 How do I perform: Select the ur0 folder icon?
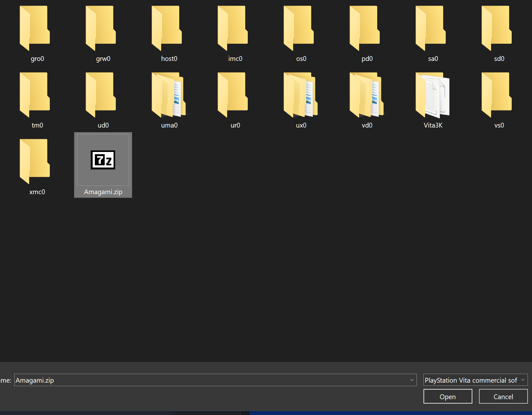[233, 95]
